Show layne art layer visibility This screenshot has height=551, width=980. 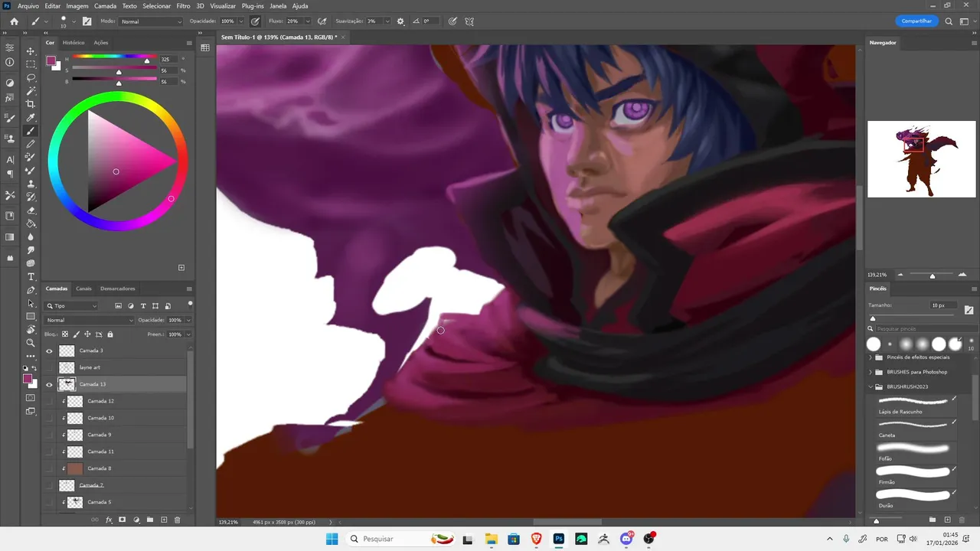tap(50, 367)
